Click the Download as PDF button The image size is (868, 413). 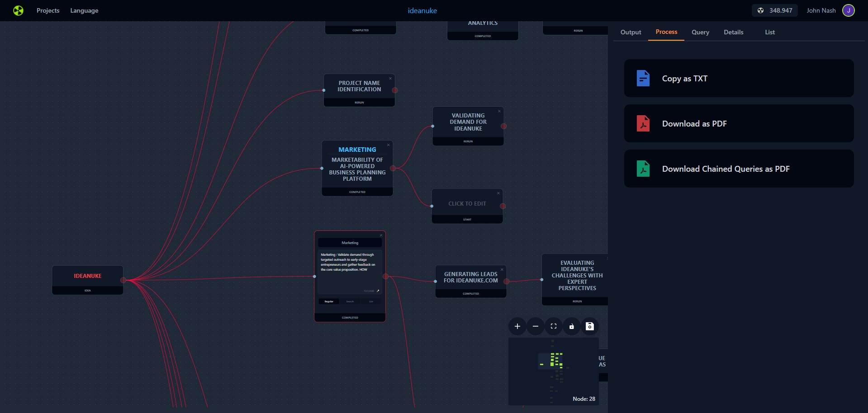(739, 123)
